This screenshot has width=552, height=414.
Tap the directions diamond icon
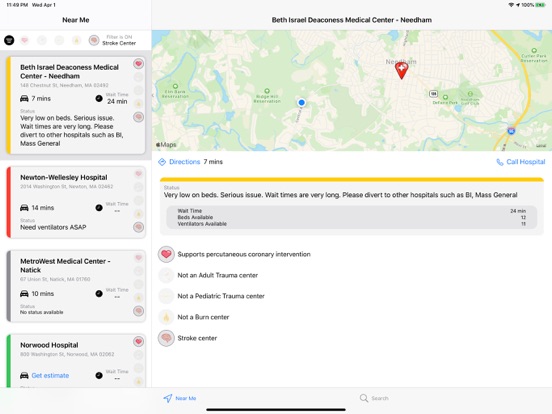162,162
